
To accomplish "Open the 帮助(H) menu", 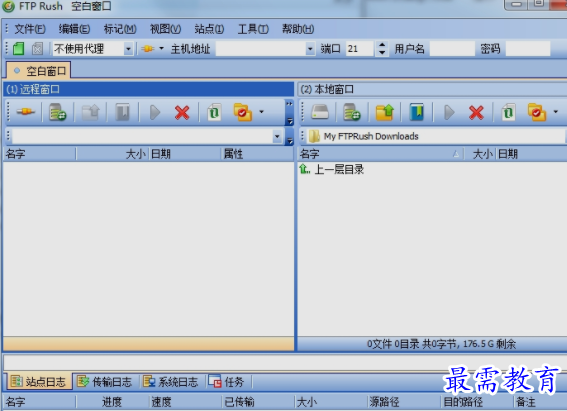I will tap(298, 29).
